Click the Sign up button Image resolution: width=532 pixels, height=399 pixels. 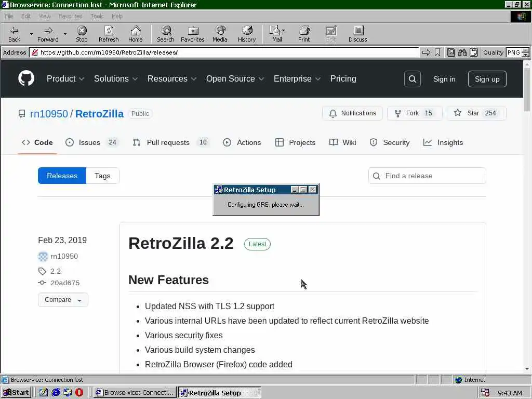(487, 79)
